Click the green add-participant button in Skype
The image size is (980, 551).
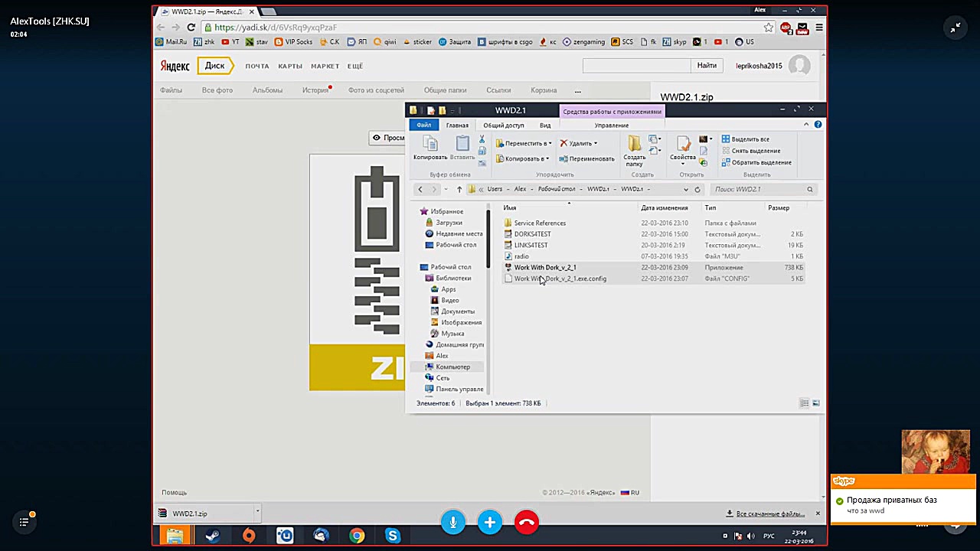pos(489,523)
